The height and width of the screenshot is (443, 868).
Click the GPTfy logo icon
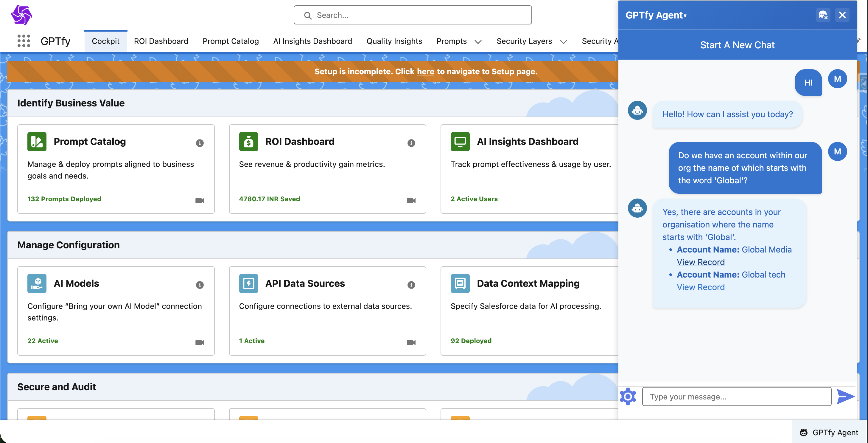tap(21, 15)
